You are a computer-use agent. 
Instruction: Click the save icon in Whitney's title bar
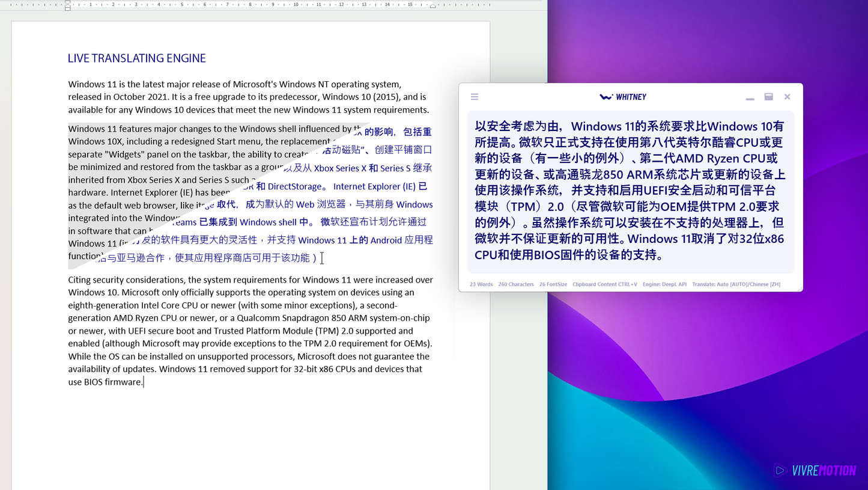(768, 96)
